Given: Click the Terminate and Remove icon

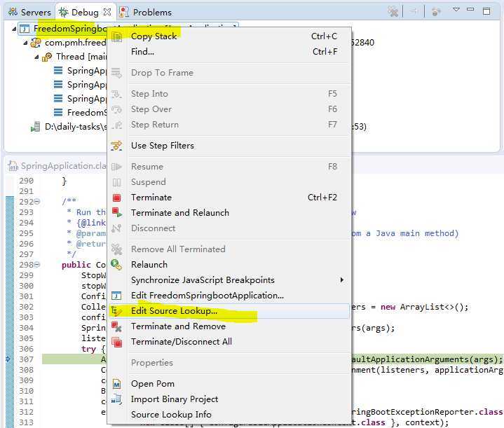Looking at the screenshot, I should [x=116, y=327].
